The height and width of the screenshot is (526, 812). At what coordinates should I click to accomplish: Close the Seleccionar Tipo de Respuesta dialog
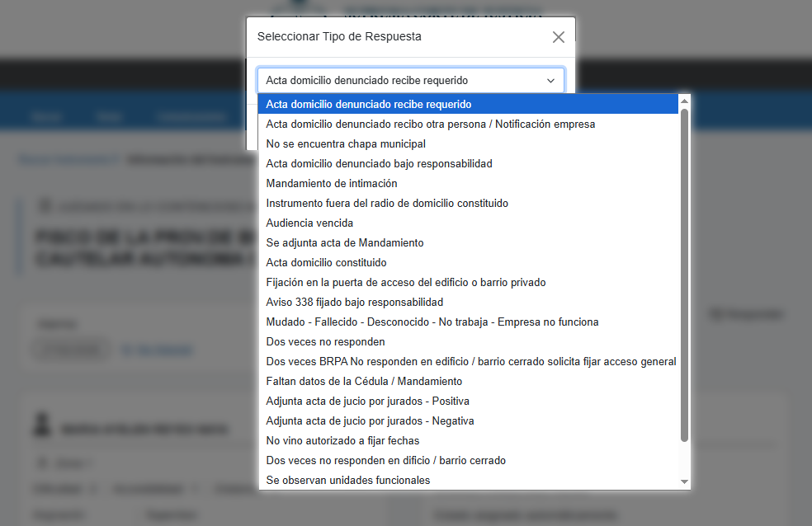(559, 37)
